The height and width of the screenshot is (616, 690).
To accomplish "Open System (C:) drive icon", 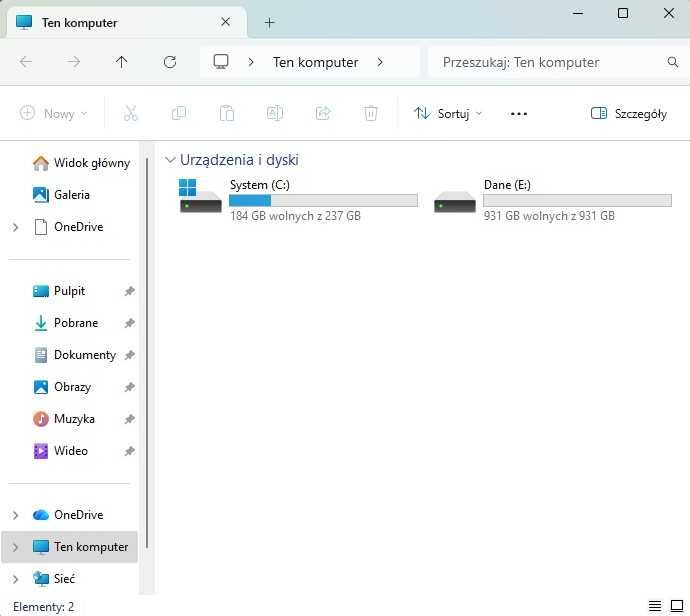I will pos(200,196).
